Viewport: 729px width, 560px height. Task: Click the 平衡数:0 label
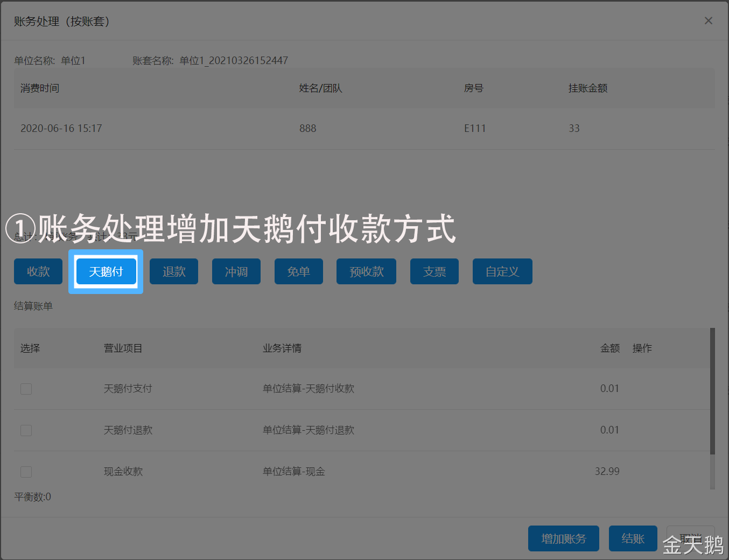[x=33, y=497]
